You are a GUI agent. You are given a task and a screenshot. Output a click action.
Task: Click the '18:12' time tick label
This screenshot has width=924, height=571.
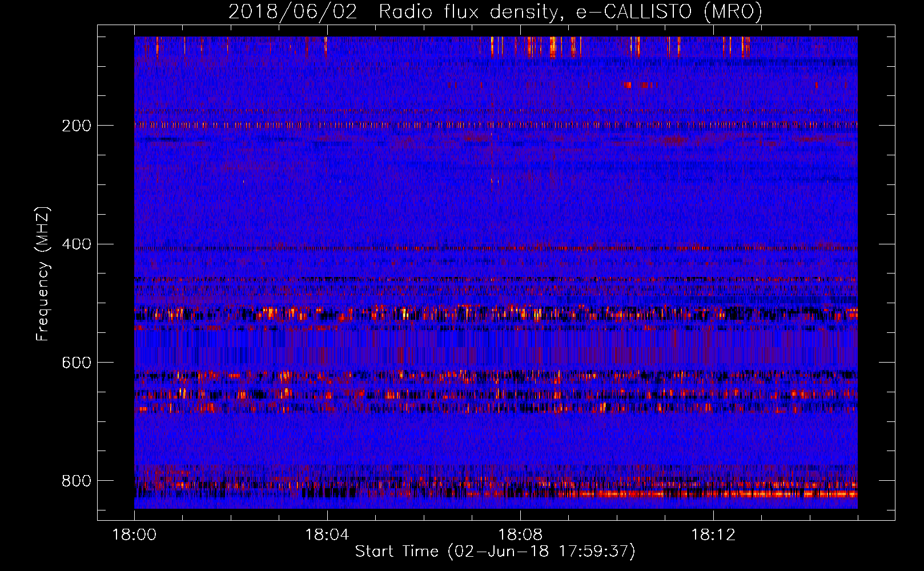coord(713,535)
